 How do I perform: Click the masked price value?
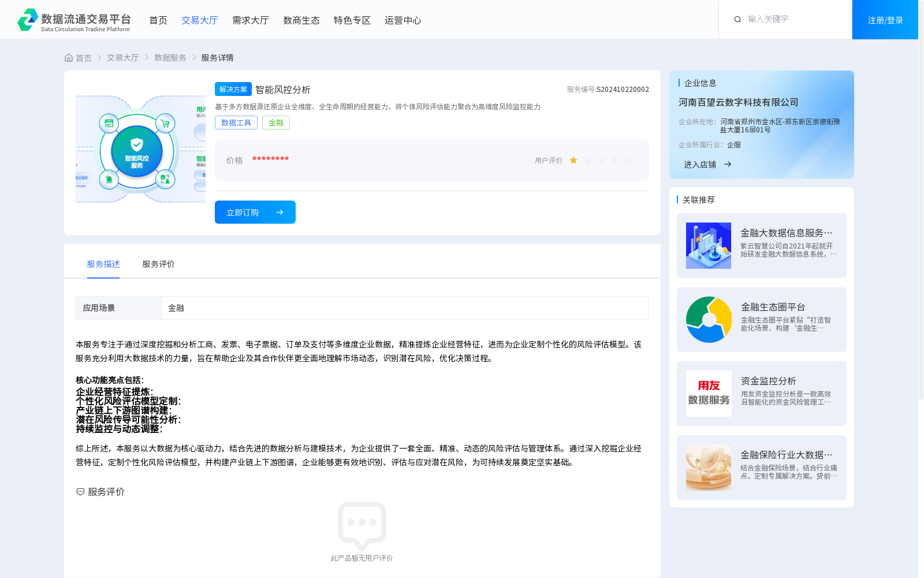click(270, 159)
